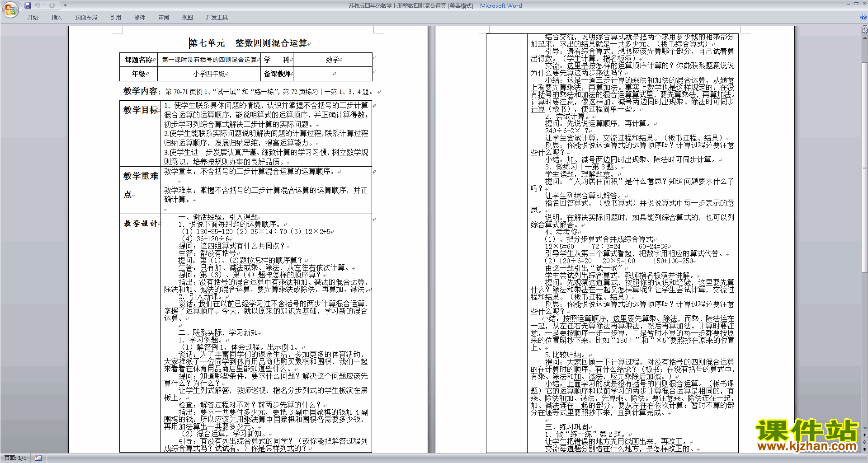Click the vertical scrollbar up arrow
868x463 pixels.
tap(865, 37)
